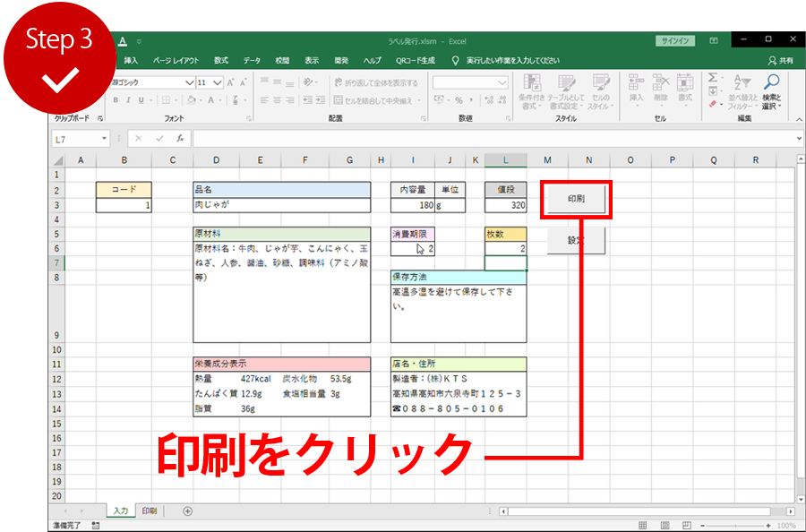The image size is (806, 532).
Task: Open Format as Table (テーブルとして書式設定)
Action: (567, 91)
